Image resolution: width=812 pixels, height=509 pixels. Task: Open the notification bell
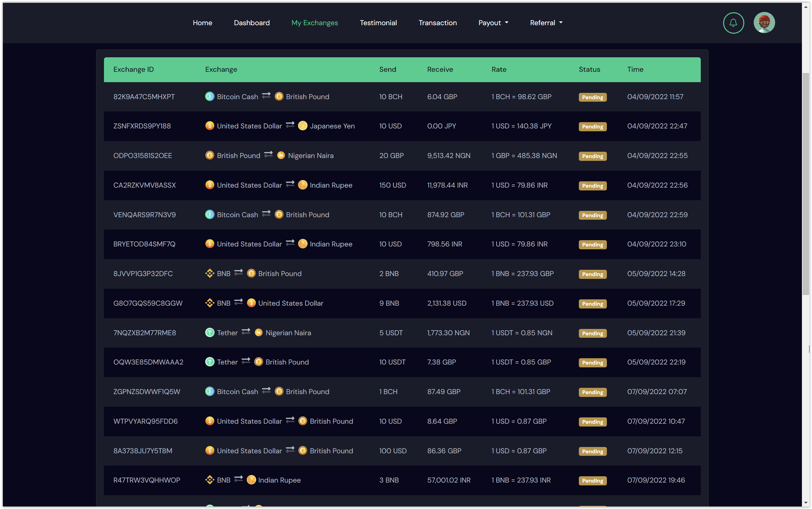tap(733, 23)
